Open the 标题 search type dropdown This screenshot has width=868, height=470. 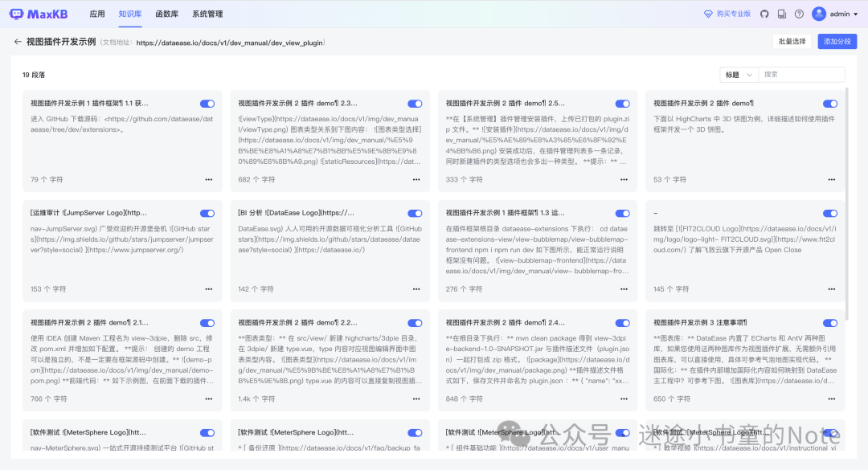pos(739,75)
